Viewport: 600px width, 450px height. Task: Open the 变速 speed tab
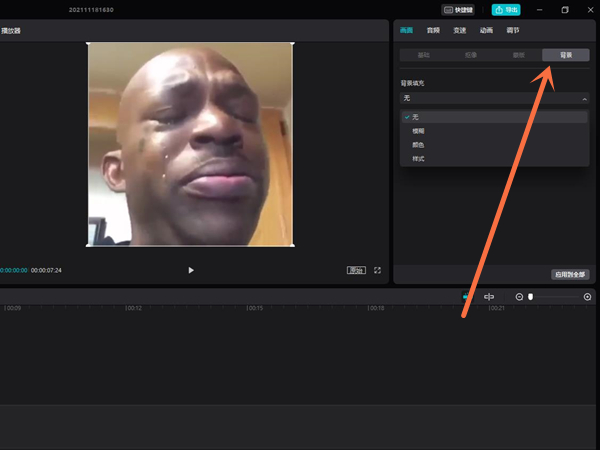click(459, 31)
